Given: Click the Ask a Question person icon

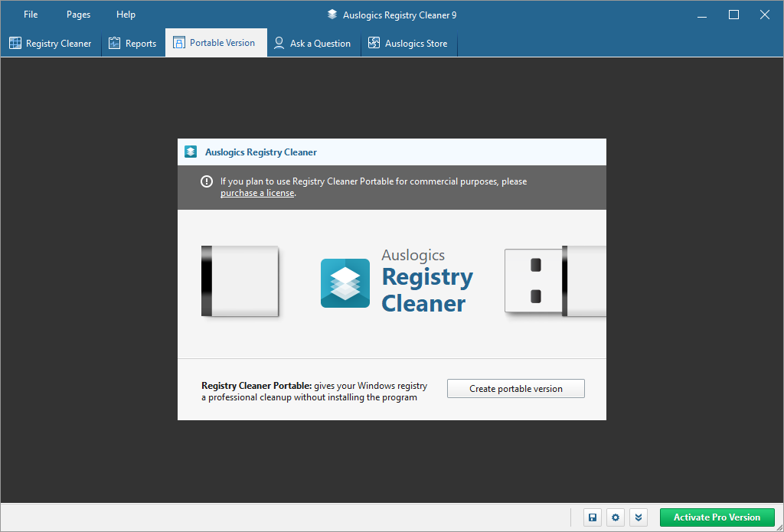Looking at the screenshot, I should [279, 43].
